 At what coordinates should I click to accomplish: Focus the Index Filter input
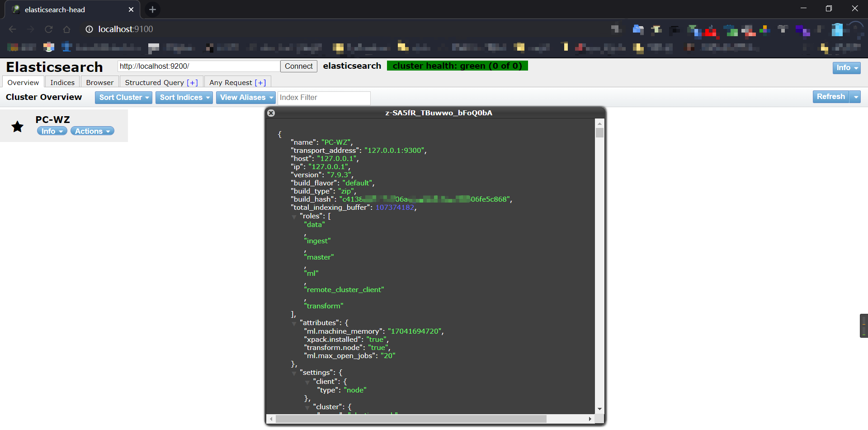pyautogui.click(x=324, y=98)
